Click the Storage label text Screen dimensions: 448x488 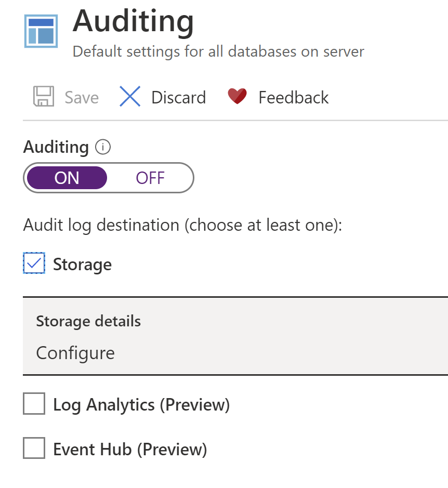[82, 265]
